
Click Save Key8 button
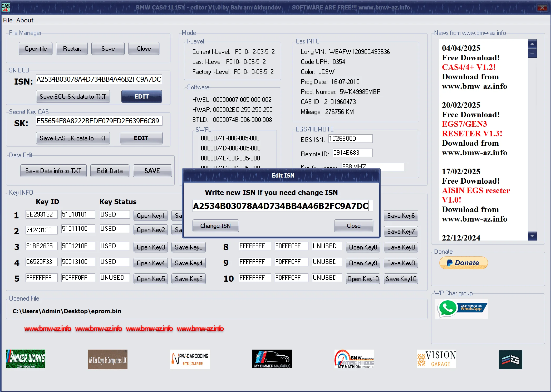[401, 247]
